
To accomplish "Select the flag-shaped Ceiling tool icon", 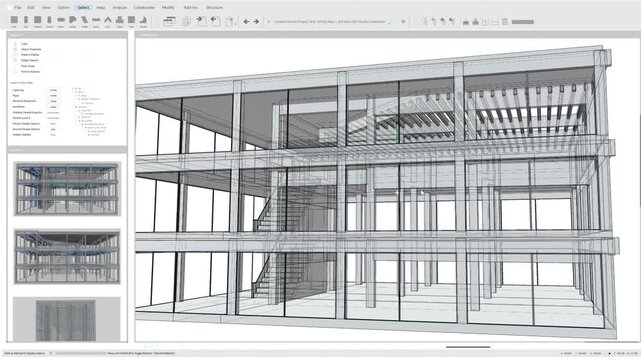I will [x=73, y=20].
